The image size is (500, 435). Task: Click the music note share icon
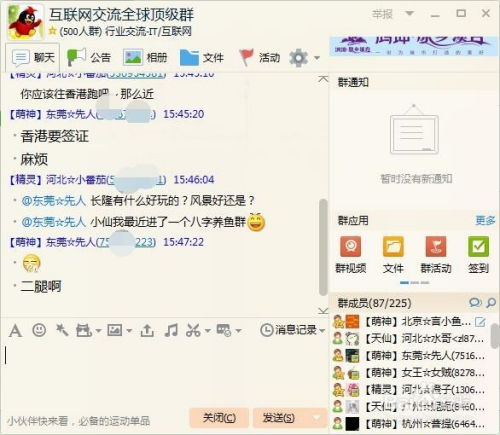pyautogui.click(x=171, y=330)
